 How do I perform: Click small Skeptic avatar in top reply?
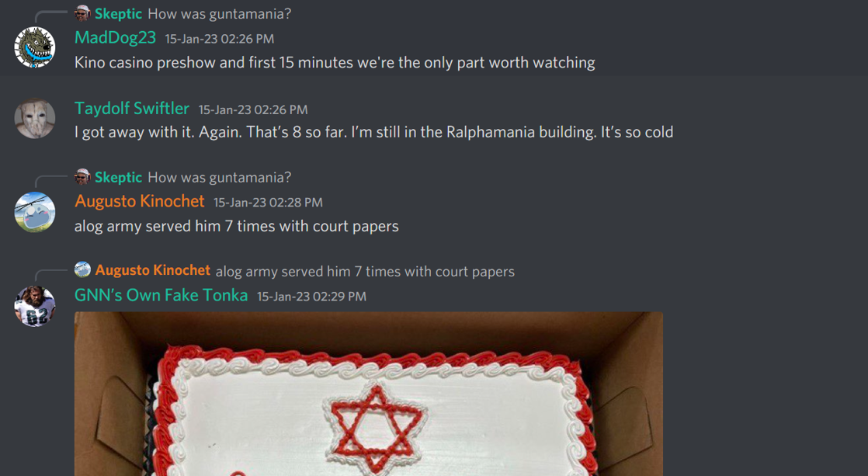tap(82, 13)
